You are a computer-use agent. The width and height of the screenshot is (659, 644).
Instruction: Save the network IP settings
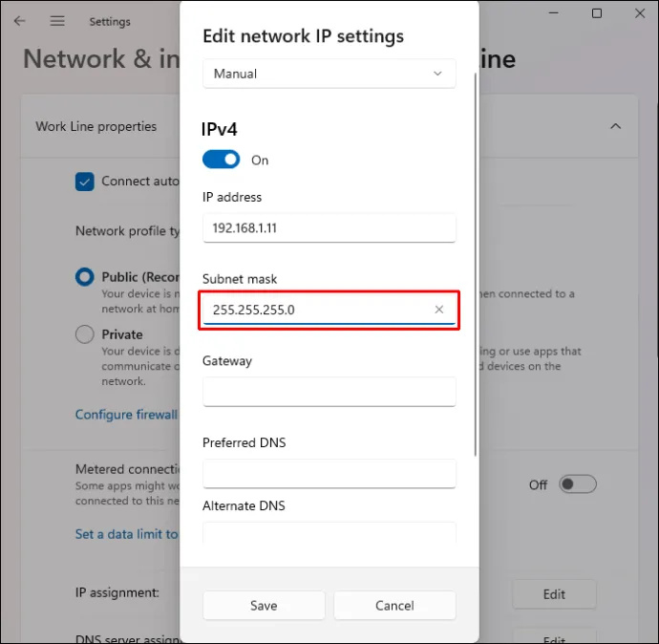point(264,606)
